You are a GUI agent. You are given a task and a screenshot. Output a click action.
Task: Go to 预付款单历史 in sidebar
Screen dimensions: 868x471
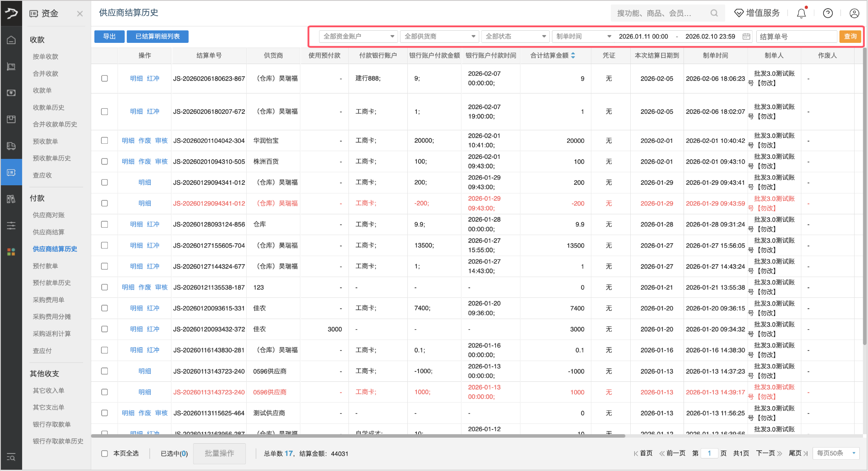click(x=52, y=283)
